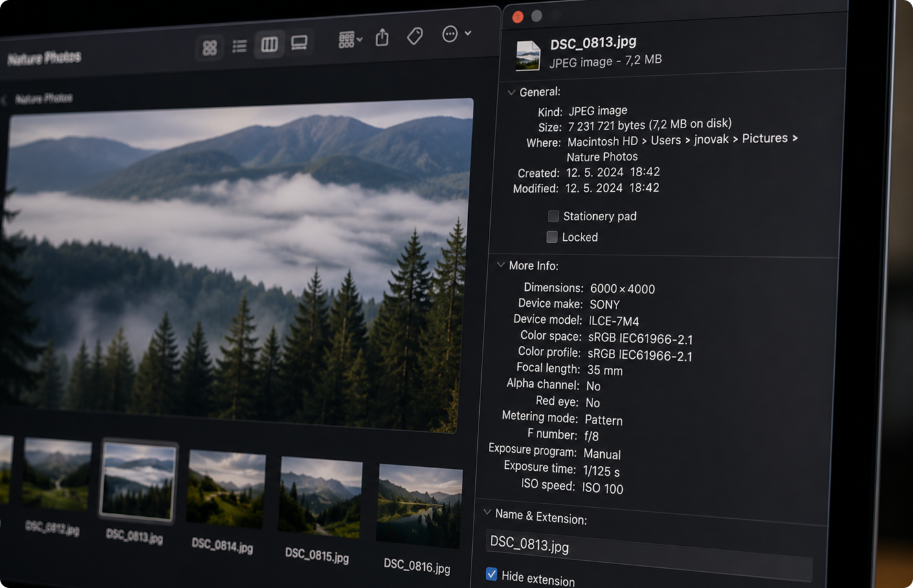
Task: Collapse the More Info section
Action: (x=501, y=265)
